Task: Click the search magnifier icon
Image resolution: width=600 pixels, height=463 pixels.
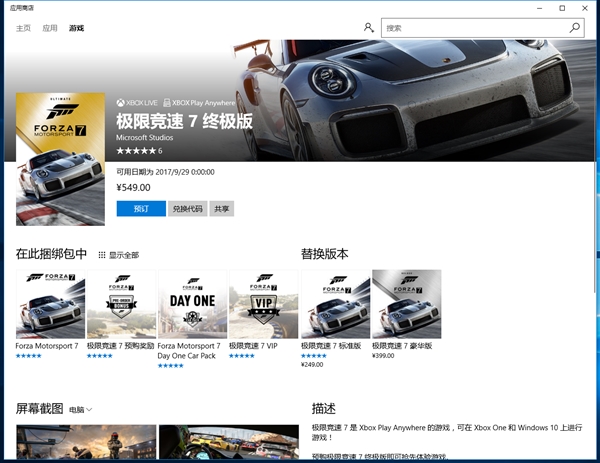Action: click(x=575, y=28)
